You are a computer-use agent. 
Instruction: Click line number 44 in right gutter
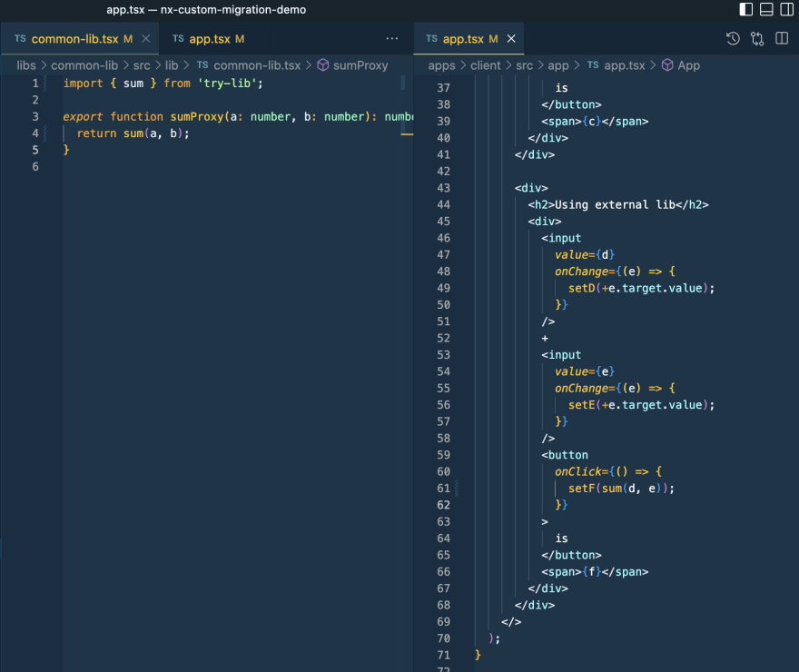[443, 204]
